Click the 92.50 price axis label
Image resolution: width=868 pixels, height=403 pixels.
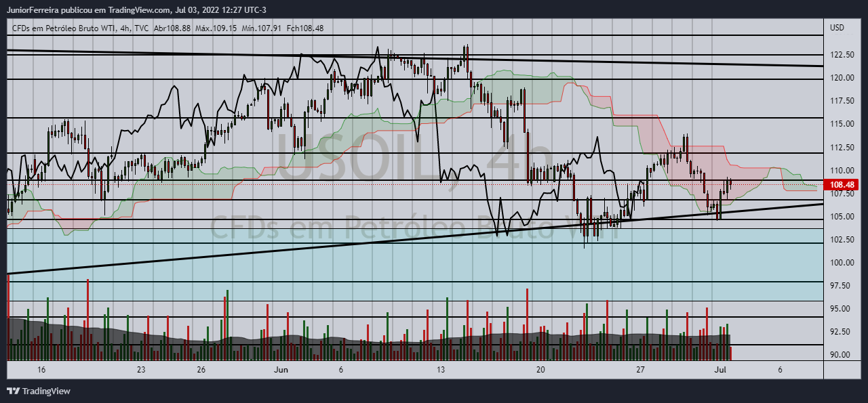(842, 331)
